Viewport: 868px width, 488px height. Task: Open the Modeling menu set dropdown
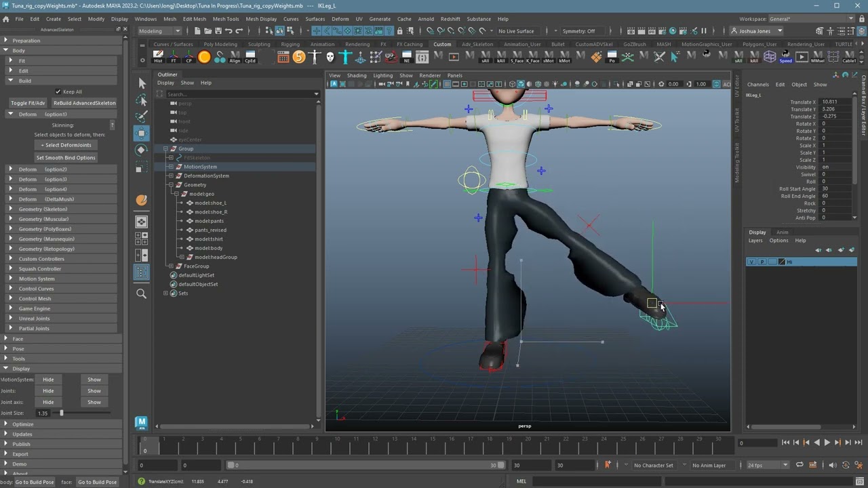click(x=160, y=31)
